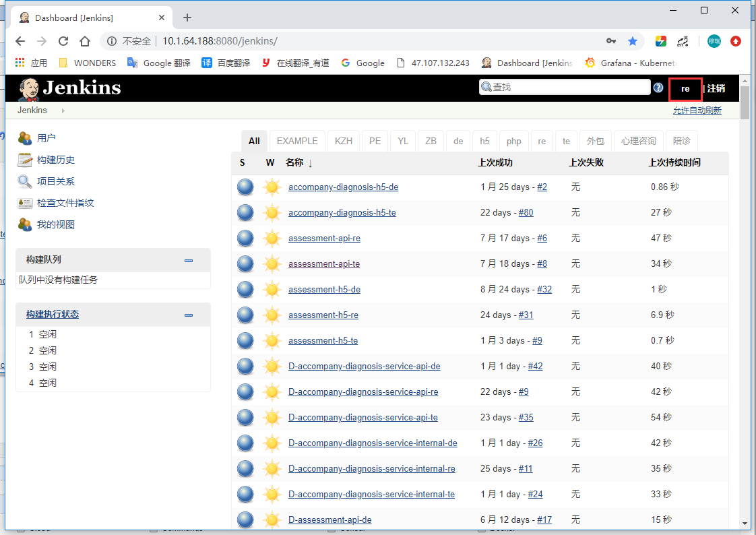Switch to the php view tab
Viewport: 756px width, 535px height.
pyautogui.click(x=513, y=141)
